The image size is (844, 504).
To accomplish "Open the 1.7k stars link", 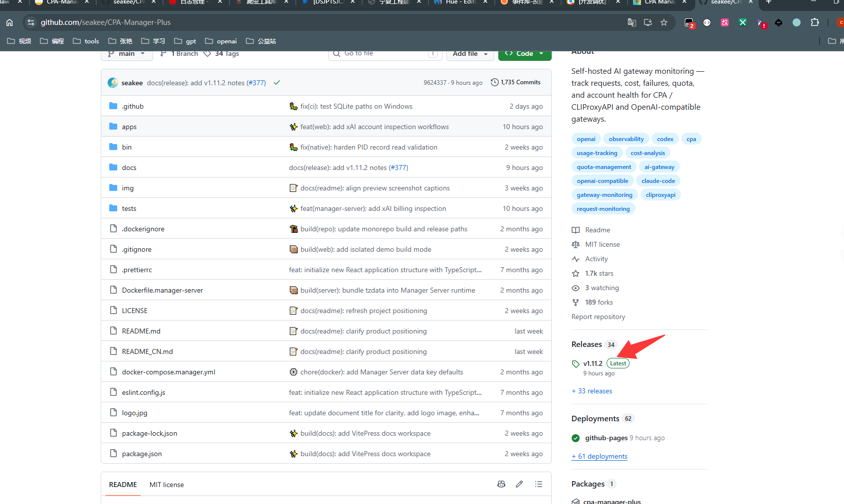I will point(599,274).
